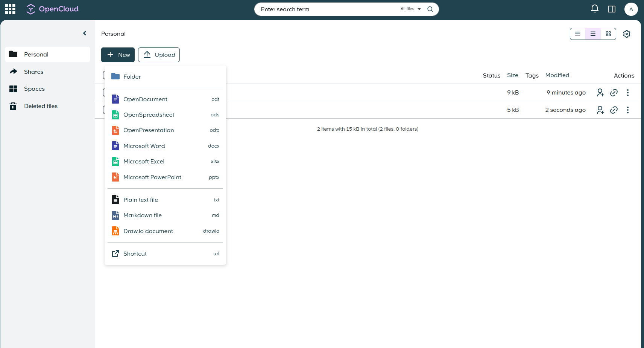Open the user account avatar menu
644x348 pixels.
[x=631, y=9]
